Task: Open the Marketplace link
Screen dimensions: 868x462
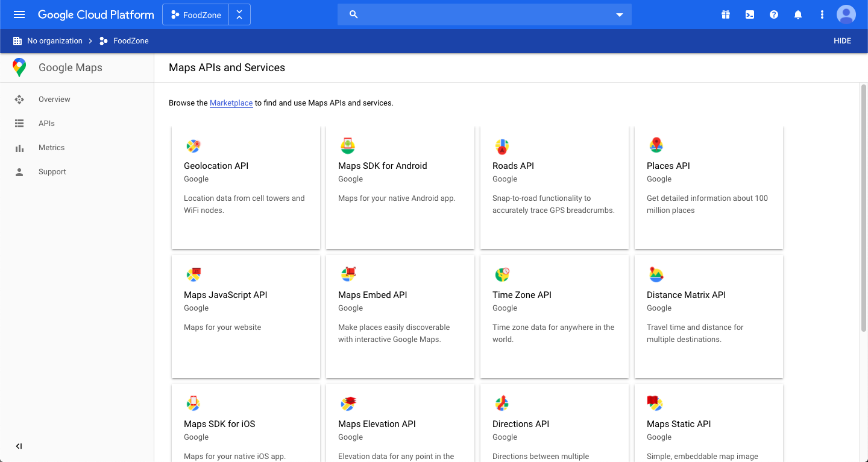Action: pos(231,103)
